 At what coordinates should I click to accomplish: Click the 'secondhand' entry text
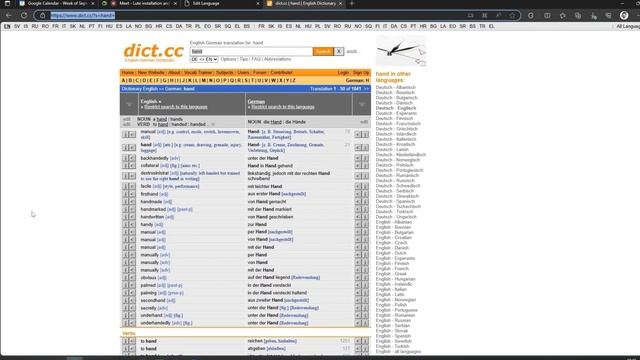(153, 300)
